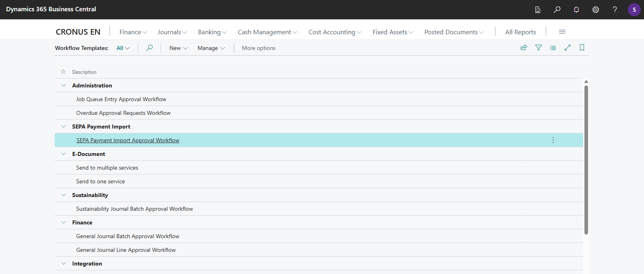Open the New action dropdown

pyautogui.click(x=179, y=48)
